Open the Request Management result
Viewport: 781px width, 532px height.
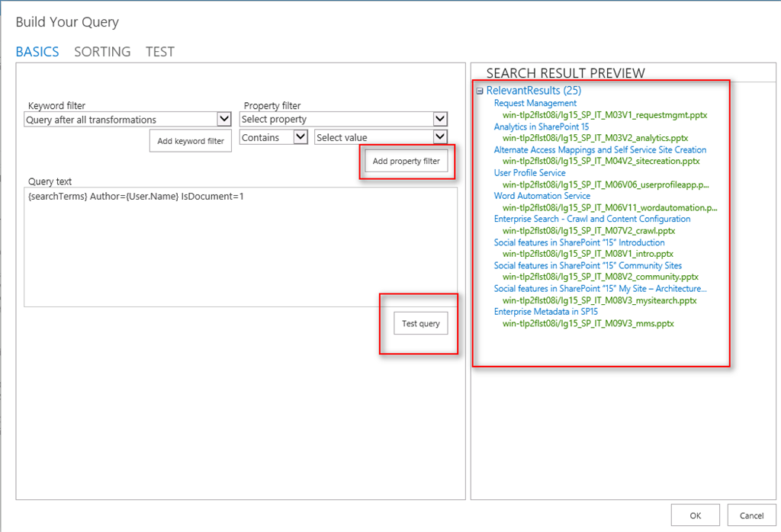point(535,103)
